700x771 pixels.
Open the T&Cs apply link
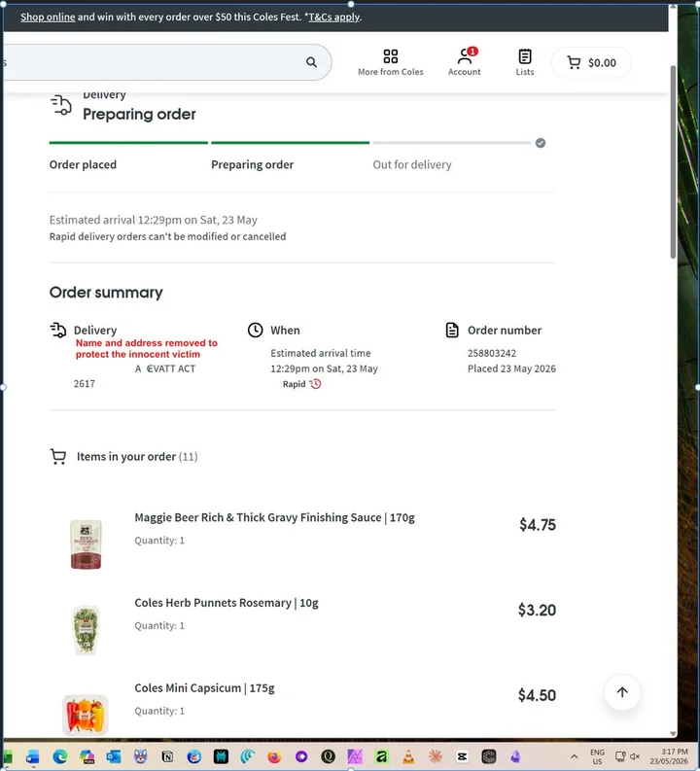[x=334, y=17]
